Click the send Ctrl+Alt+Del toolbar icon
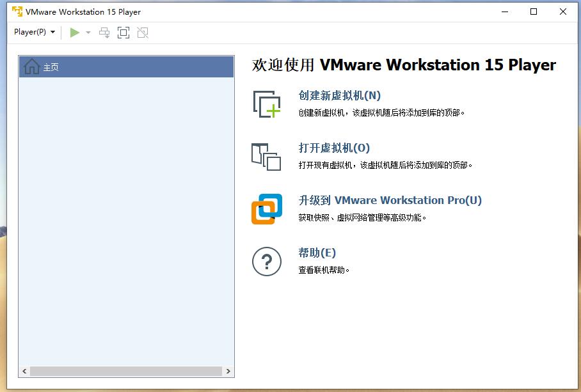 click(104, 33)
